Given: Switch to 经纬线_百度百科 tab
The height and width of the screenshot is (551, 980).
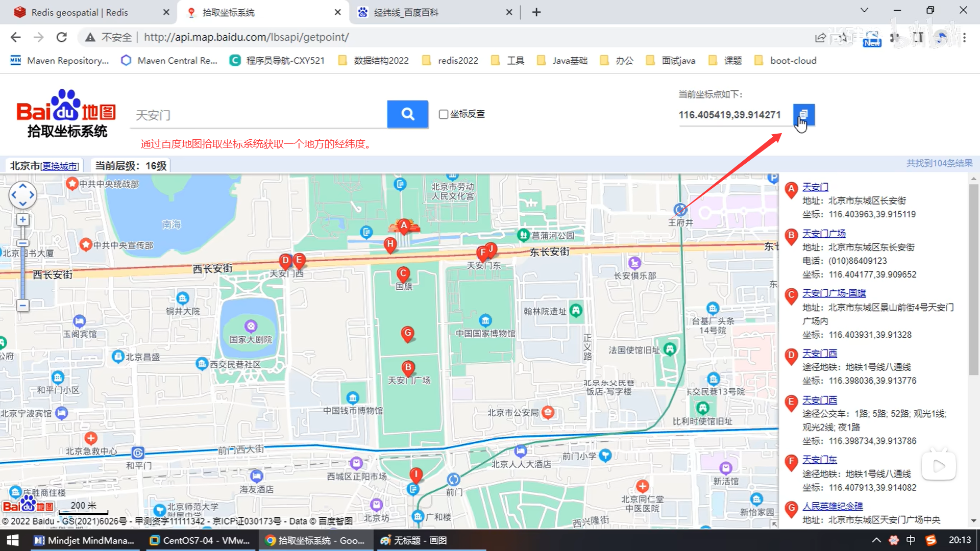Looking at the screenshot, I should pyautogui.click(x=406, y=12).
